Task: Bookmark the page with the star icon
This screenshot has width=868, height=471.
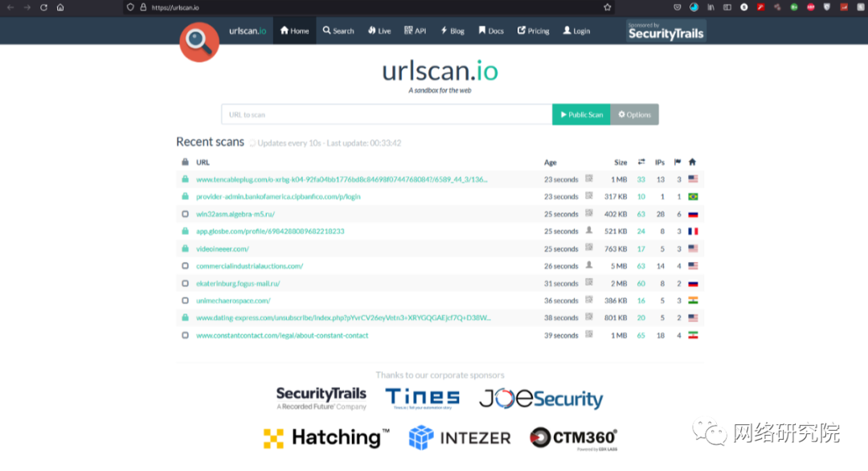Action: (x=608, y=7)
